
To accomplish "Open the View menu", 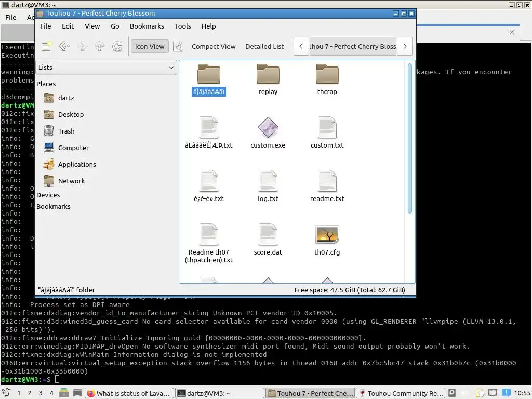I will [92, 26].
